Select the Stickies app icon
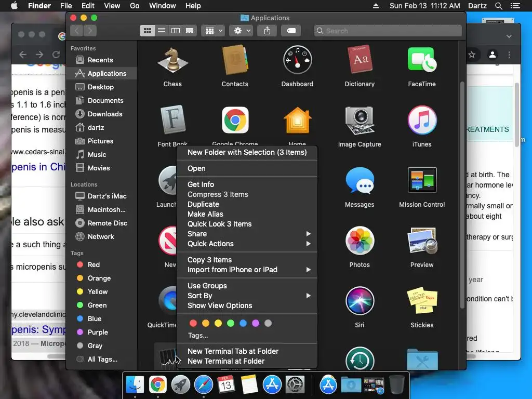The width and height of the screenshot is (532, 399). (422, 301)
